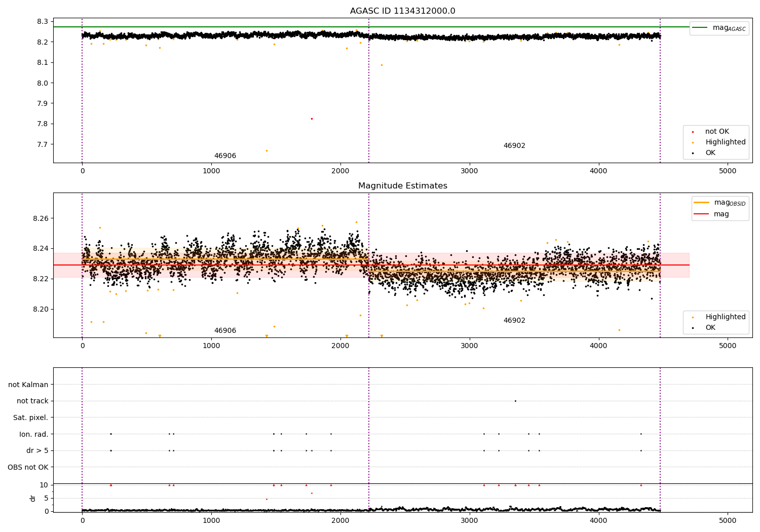The image size is (760, 532).
Task: Click the 46902 obsid label in the top plot
Action: tap(514, 146)
